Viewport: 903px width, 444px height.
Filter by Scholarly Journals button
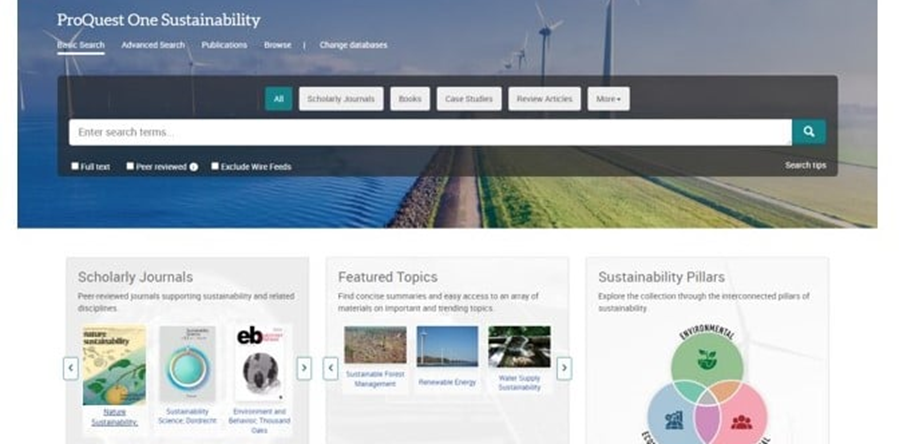pos(340,99)
